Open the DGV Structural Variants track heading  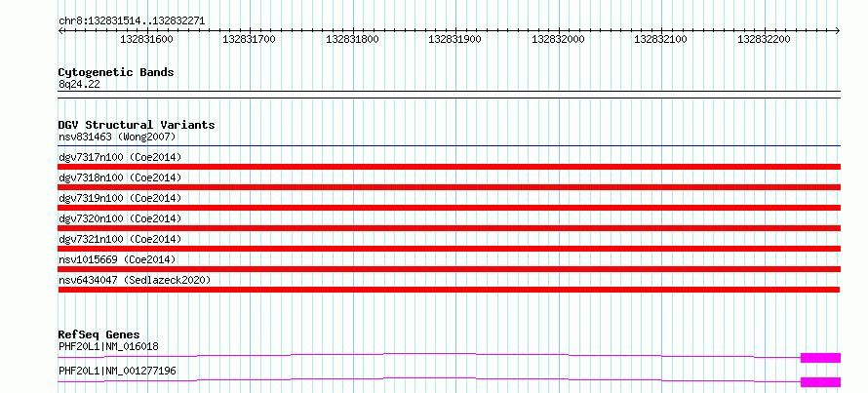[x=137, y=125]
